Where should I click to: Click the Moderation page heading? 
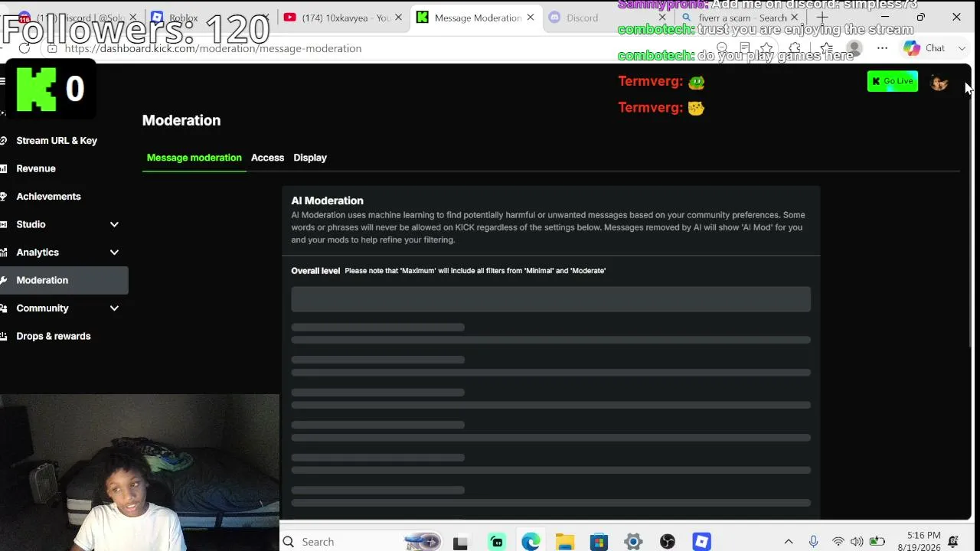[181, 120]
